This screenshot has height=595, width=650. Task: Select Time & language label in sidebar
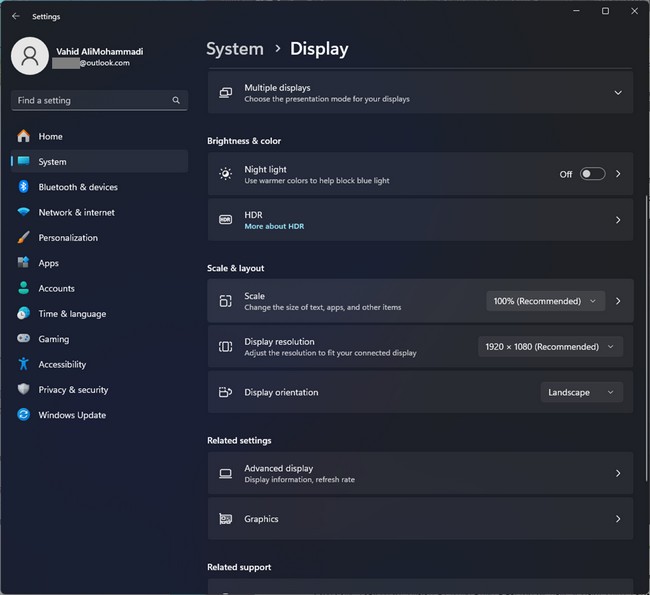[72, 314]
